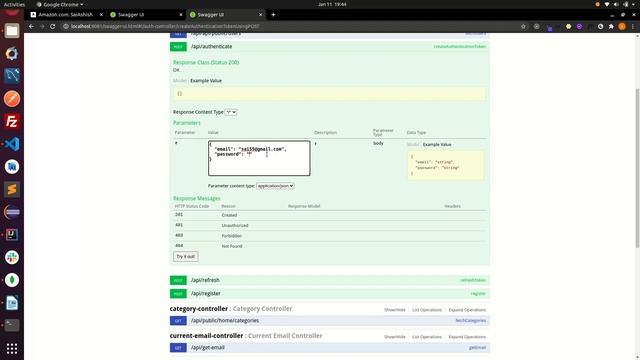
Task: Open Files app in dock
Action: (x=12, y=31)
